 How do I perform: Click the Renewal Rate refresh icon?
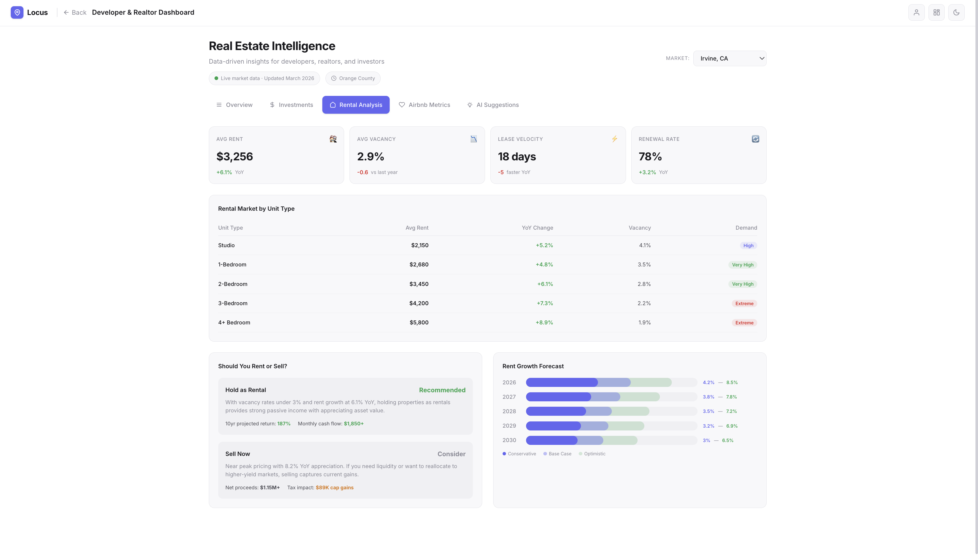pos(755,139)
